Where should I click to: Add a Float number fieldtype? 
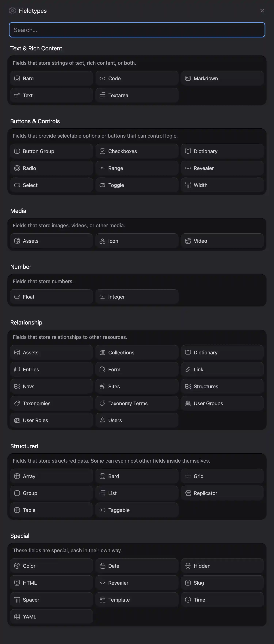[52, 297]
